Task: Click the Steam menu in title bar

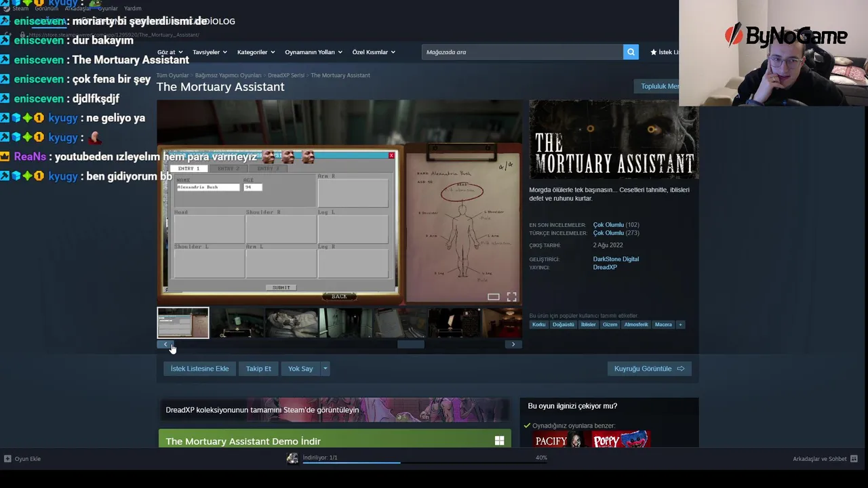Action: 20,8
